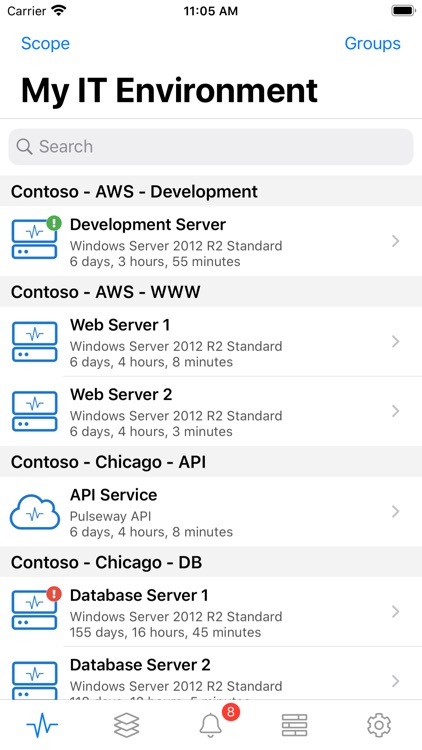Click the Development Server computer icon

coord(34,239)
